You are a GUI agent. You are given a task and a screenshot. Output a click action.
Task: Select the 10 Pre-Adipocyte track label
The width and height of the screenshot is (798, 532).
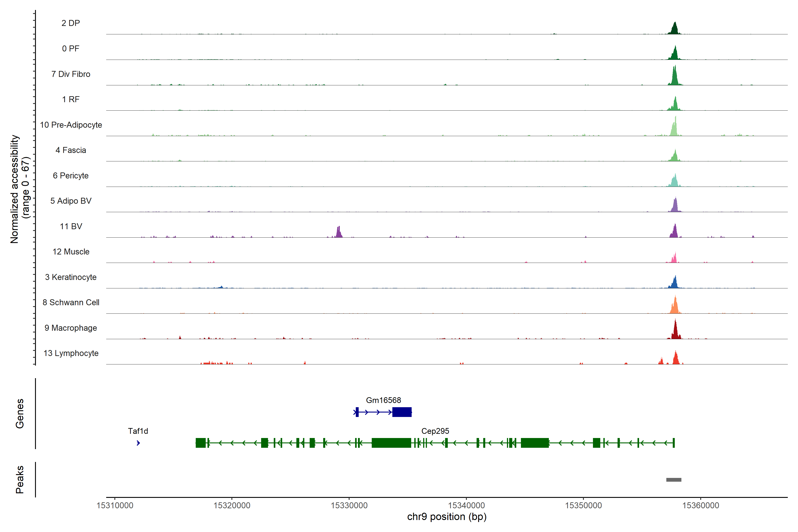[71, 125]
